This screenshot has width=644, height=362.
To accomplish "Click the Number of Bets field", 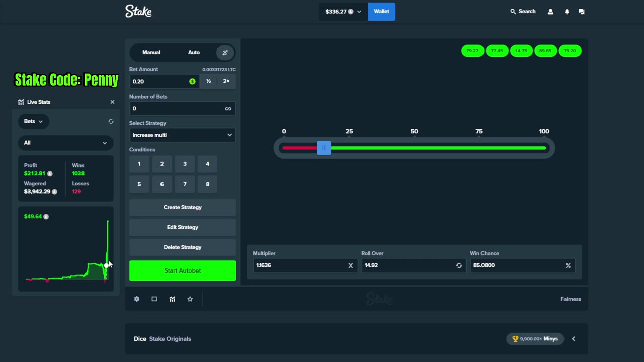I will pyautogui.click(x=182, y=108).
